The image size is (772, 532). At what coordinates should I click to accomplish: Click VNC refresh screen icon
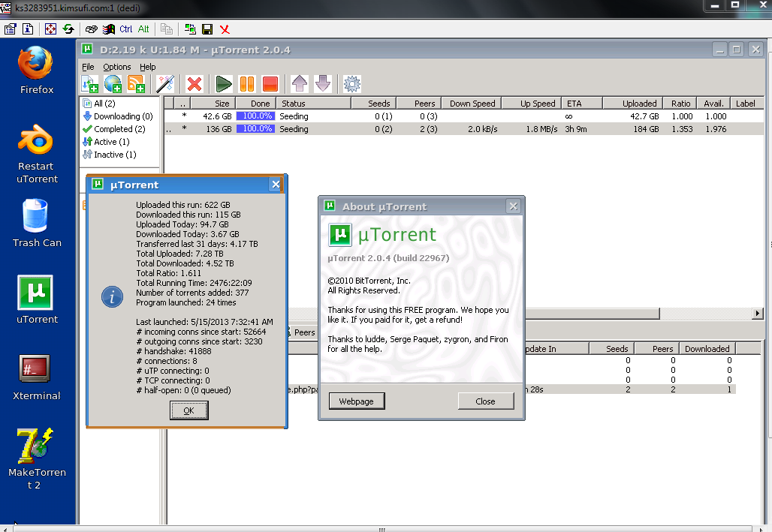coord(68,29)
